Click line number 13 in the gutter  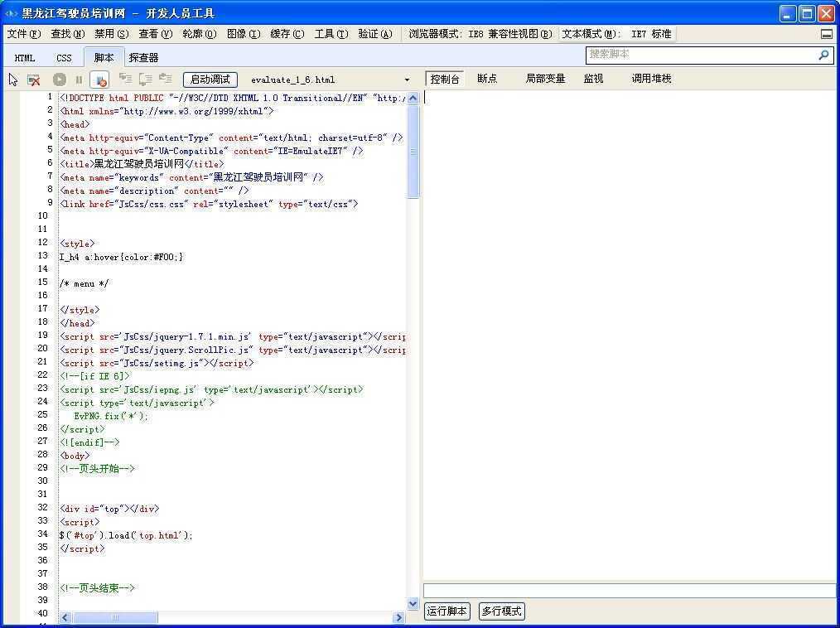point(43,256)
